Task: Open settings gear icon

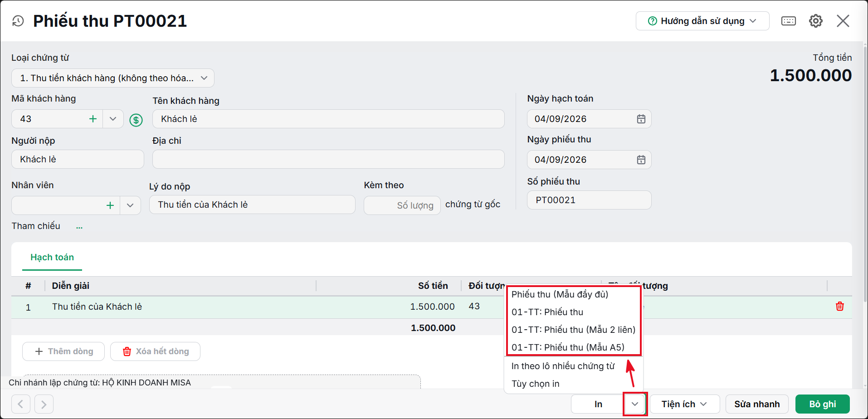Action: tap(815, 21)
